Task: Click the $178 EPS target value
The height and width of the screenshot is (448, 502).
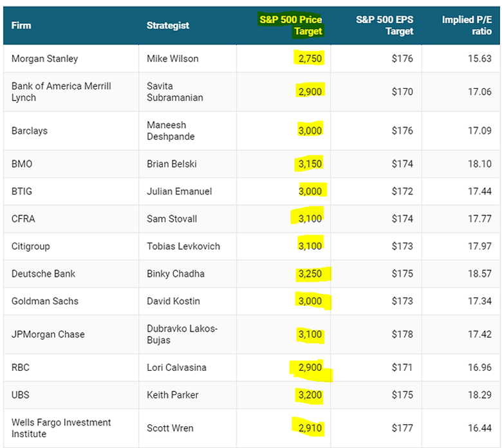Action: tap(402, 334)
